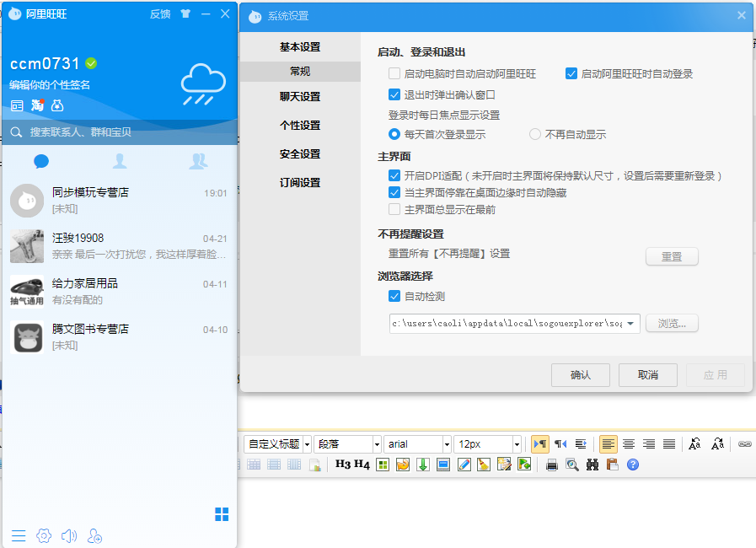756x548 pixels.
Task: Switch to groups tab two-person icon
Action: (x=198, y=161)
